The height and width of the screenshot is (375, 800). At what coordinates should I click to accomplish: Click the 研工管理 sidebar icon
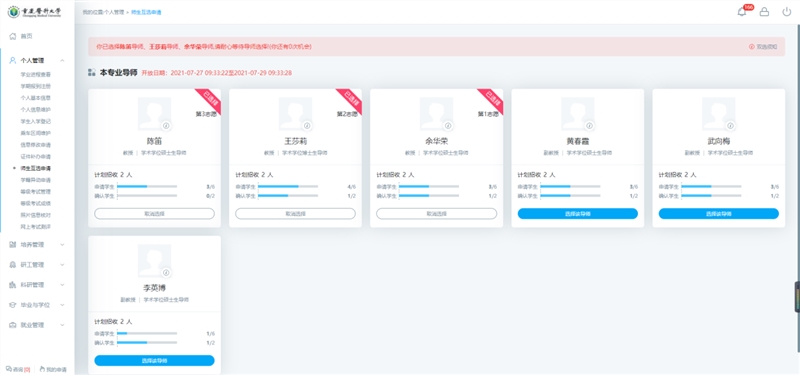[x=13, y=265]
